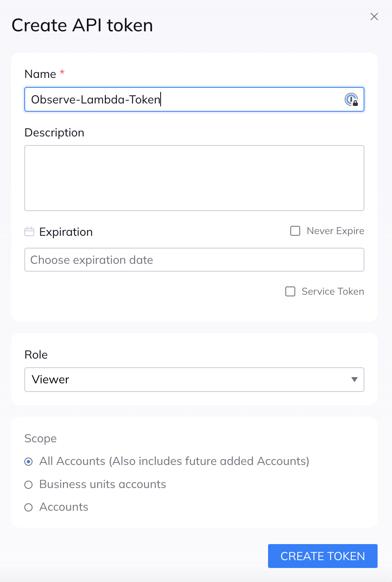
Task: Open the Choose expiration date field
Action: click(194, 260)
